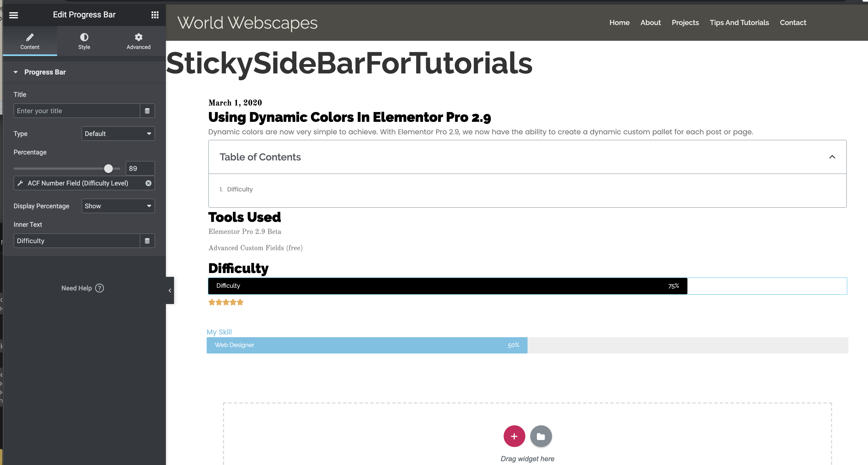Open the template library folder icon
The height and width of the screenshot is (465, 868).
pyautogui.click(x=541, y=436)
